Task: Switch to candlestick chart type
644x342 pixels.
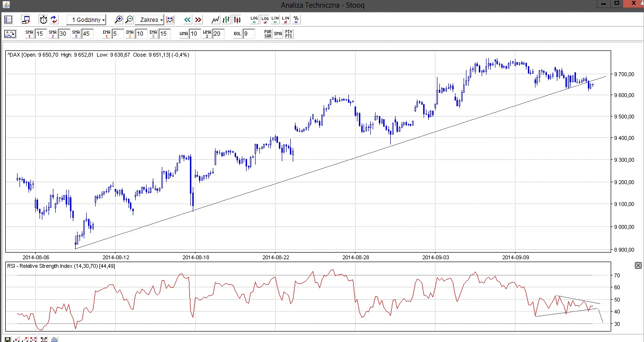Action: (238, 20)
